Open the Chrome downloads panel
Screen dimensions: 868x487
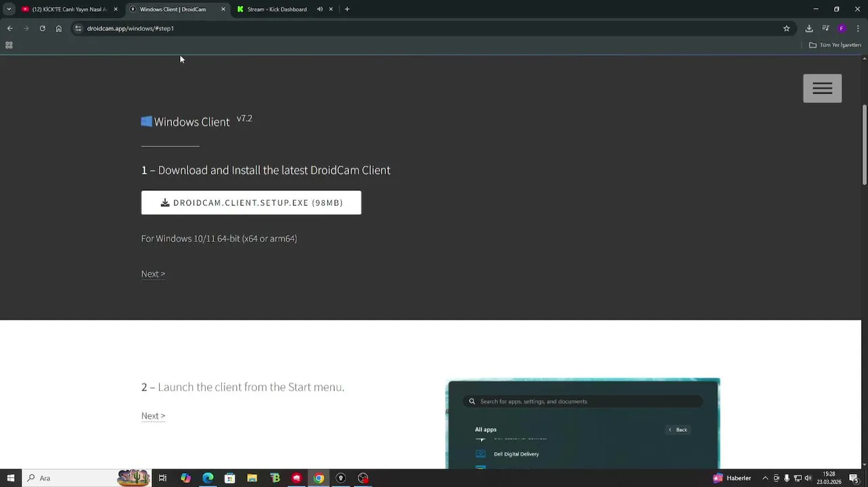tap(809, 28)
